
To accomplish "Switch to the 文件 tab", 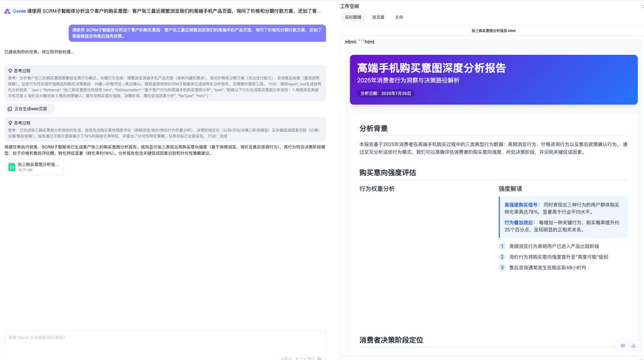I will 399,17.
